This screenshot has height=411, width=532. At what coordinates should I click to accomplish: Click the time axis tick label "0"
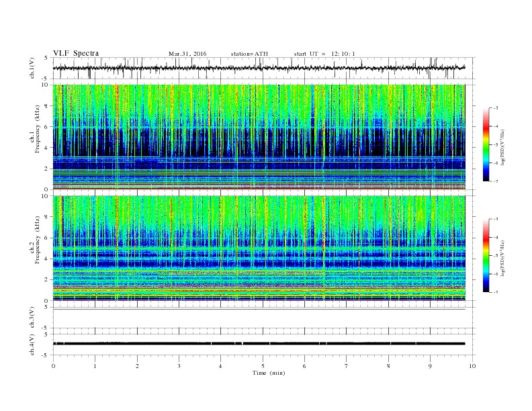pyautogui.click(x=53, y=366)
